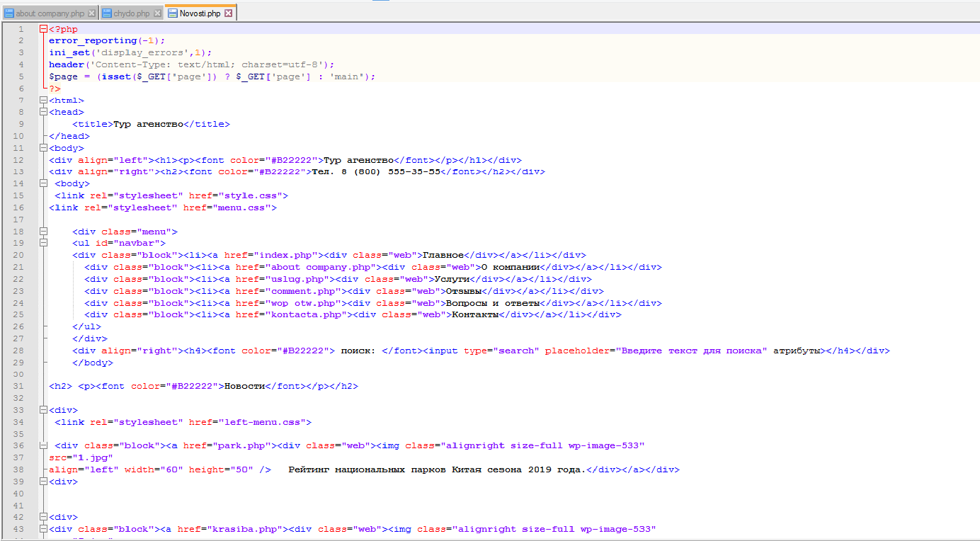Collapse the krasiba.php div fold on line 43
Screen dimensions: 980x541
44,529
